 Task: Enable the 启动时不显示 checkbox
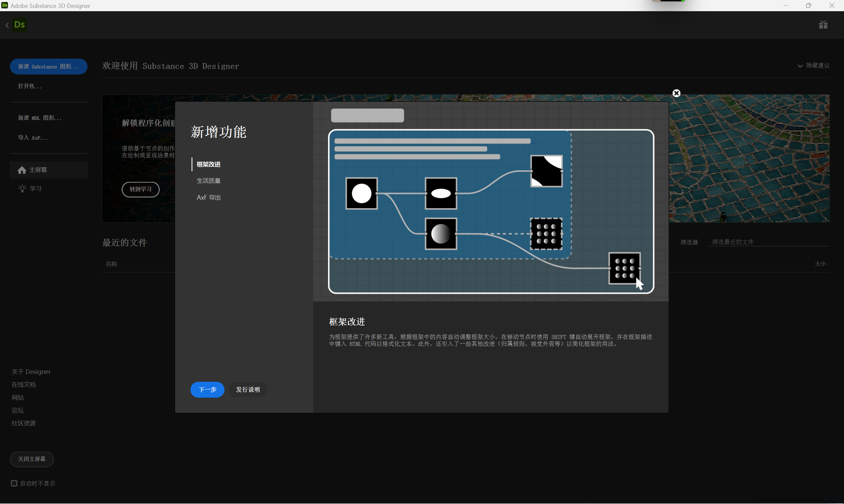coord(14,483)
